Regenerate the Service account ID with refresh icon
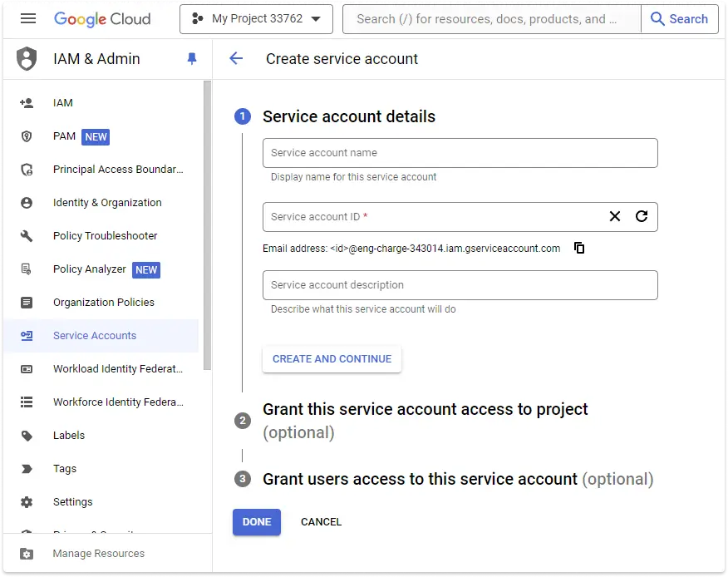Image resolution: width=728 pixels, height=577 pixels. pos(642,216)
